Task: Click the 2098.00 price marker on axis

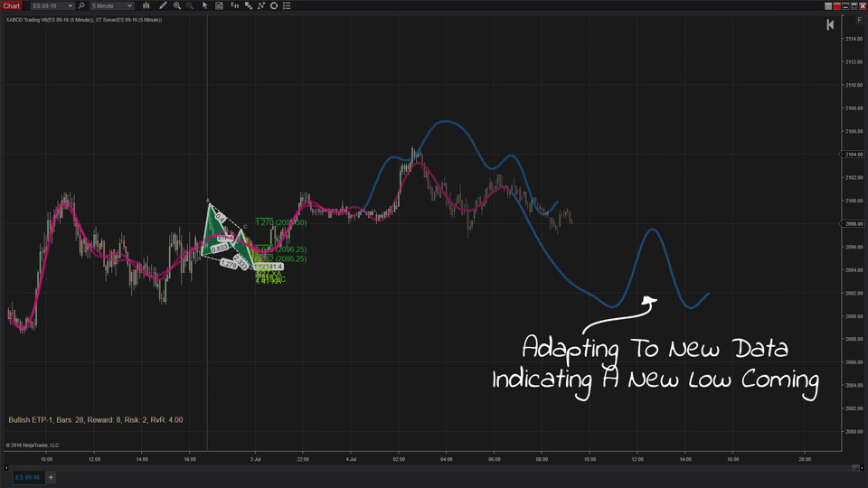Action: (854, 223)
